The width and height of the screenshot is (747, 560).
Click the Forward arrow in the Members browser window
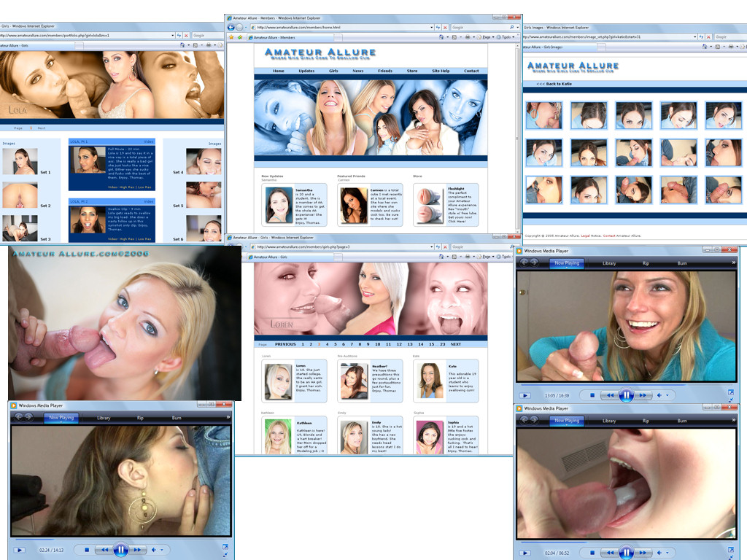pos(239,27)
